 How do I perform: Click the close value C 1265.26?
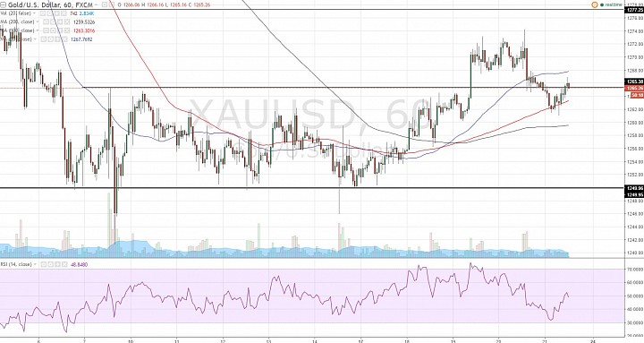click(200, 5)
